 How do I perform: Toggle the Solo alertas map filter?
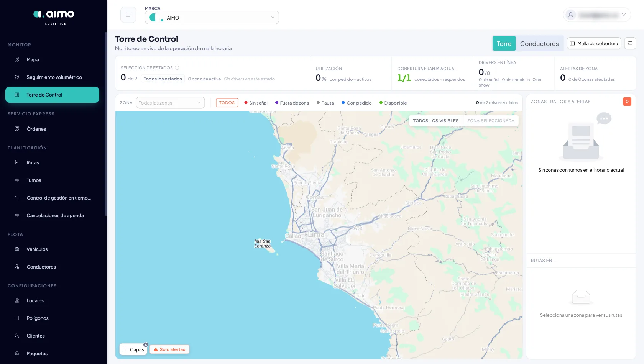coord(169,349)
